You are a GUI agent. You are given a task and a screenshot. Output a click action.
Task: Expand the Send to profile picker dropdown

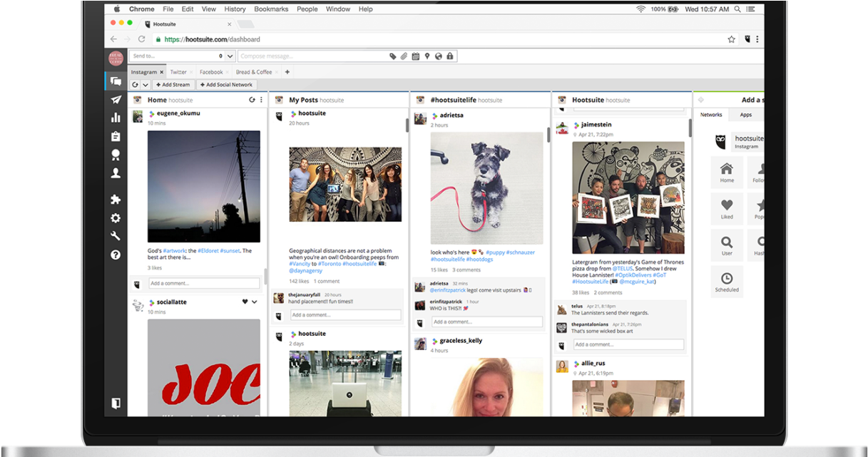221,56
